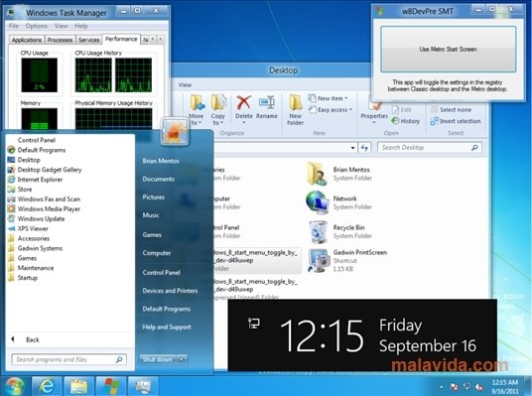The image size is (532, 396).
Task: Open Control Panel in Start right pane
Action: tap(161, 273)
